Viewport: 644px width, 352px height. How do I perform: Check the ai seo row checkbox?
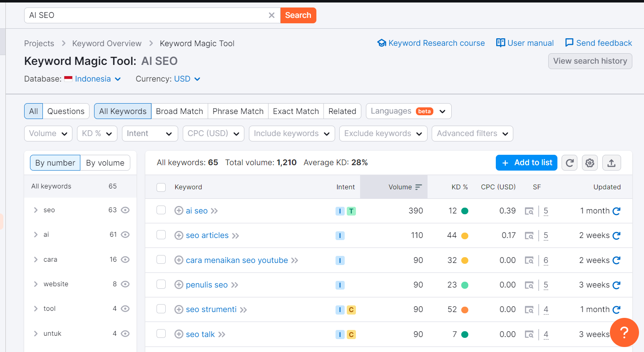tap(161, 210)
